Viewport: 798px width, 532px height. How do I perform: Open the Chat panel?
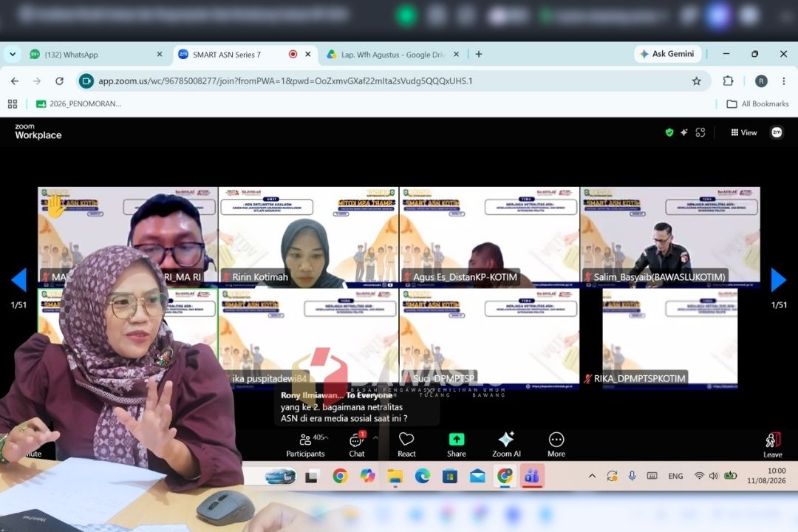(357, 445)
